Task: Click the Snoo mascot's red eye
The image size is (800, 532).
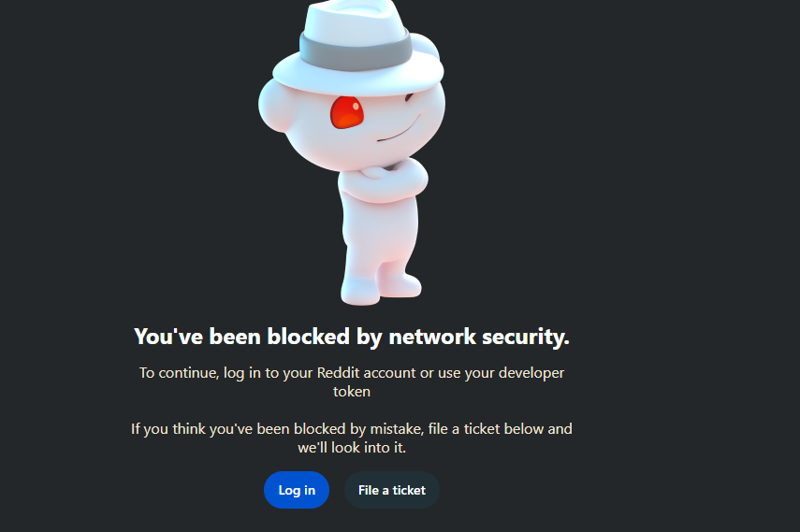Action: (x=346, y=113)
